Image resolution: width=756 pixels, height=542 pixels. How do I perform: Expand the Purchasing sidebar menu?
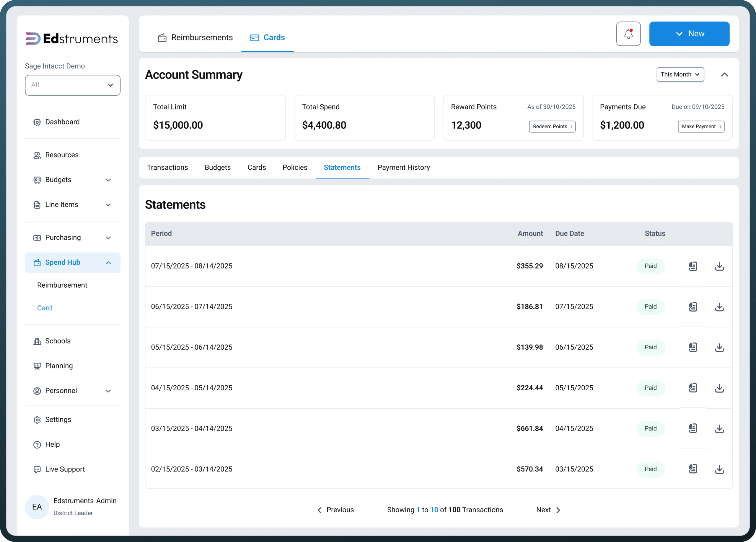point(73,238)
